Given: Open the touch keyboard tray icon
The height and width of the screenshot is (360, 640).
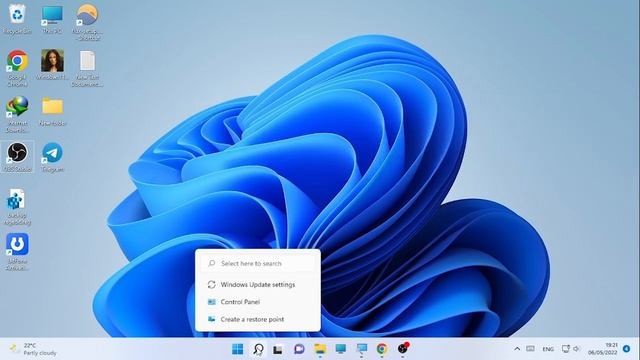Looking at the screenshot, I should [530, 349].
